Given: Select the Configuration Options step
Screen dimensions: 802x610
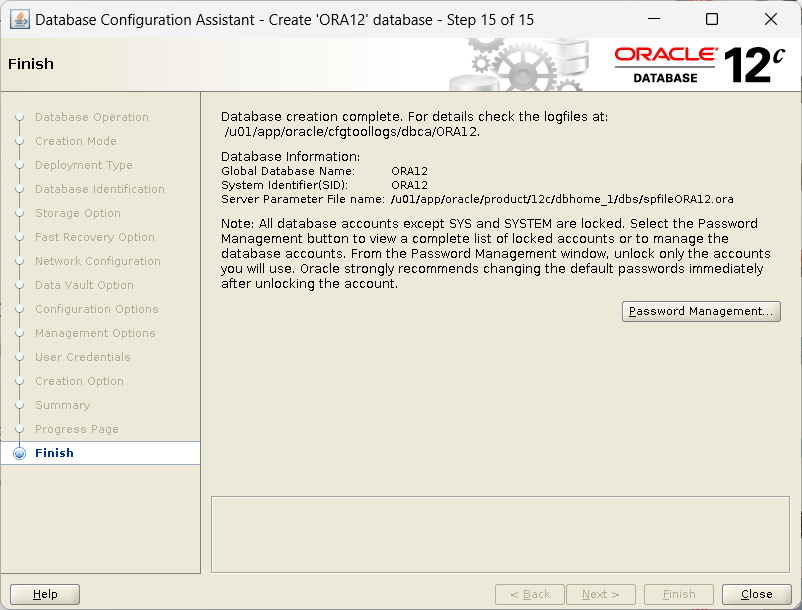Looking at the screenshot, I should click(97, 309).
